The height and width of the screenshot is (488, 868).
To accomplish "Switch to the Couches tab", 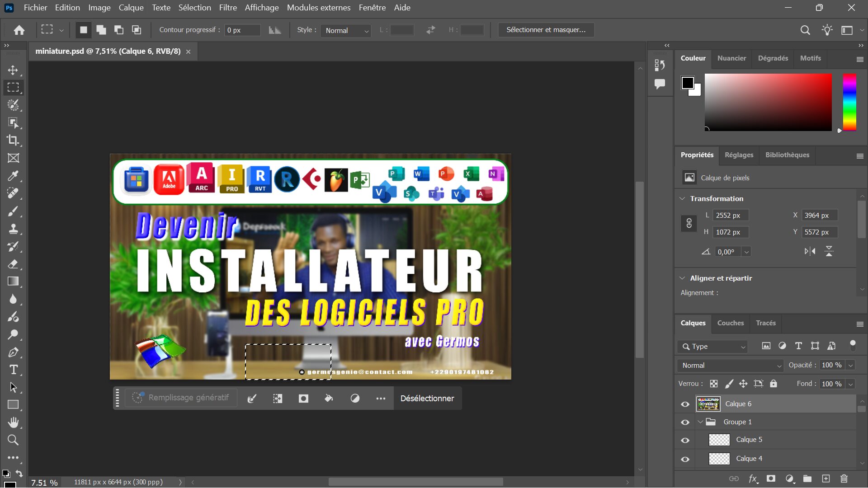I will (x=730, y=323).
